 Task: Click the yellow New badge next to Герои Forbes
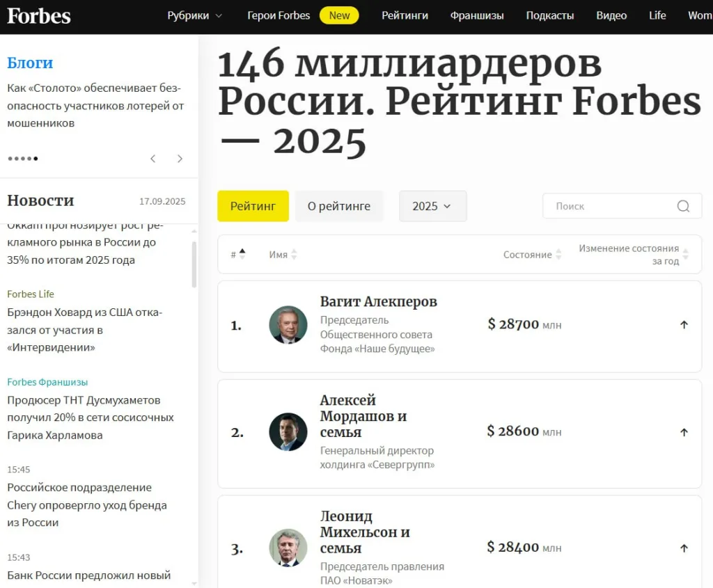(339, 15)
